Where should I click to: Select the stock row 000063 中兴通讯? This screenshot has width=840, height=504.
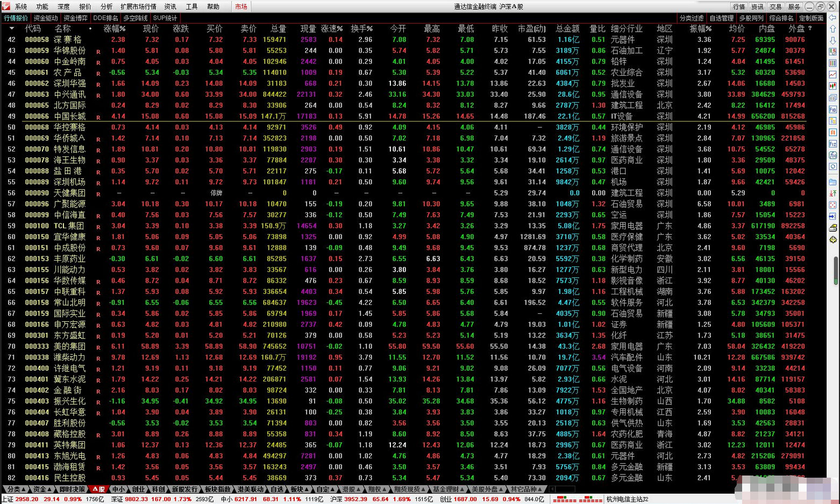pyautogui.click(x=414, y=94)
